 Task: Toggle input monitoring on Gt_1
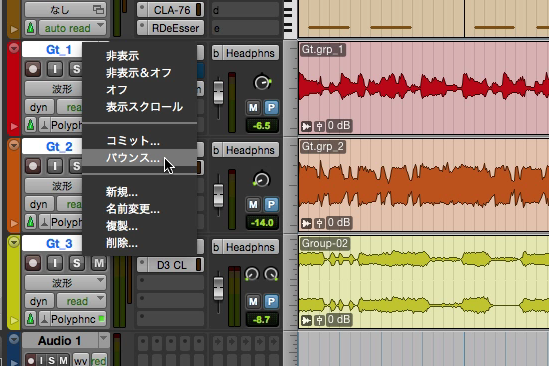[55, 69]
